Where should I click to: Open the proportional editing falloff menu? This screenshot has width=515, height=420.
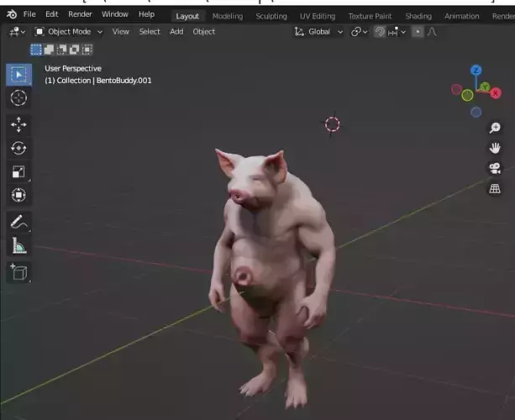(x=432, y=32)
